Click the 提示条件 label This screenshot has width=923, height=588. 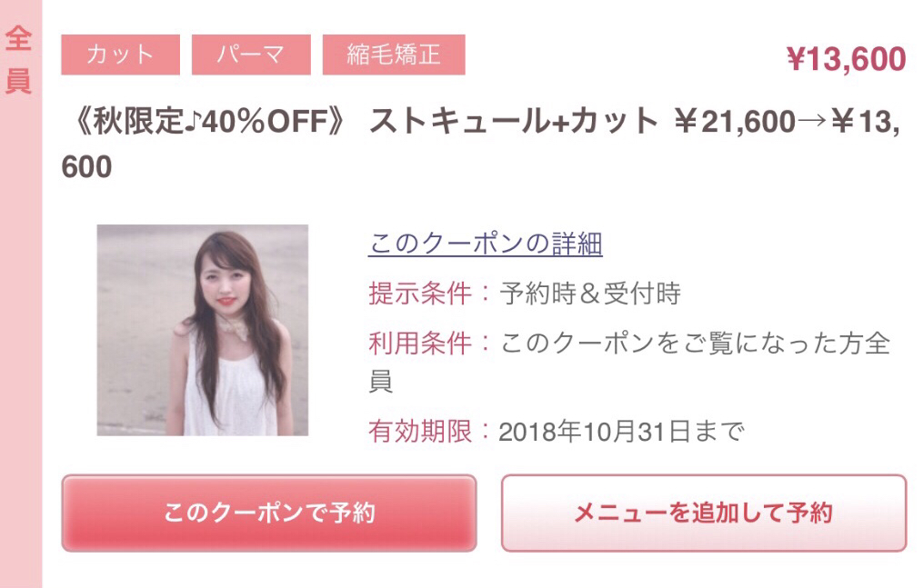(420, 293)
